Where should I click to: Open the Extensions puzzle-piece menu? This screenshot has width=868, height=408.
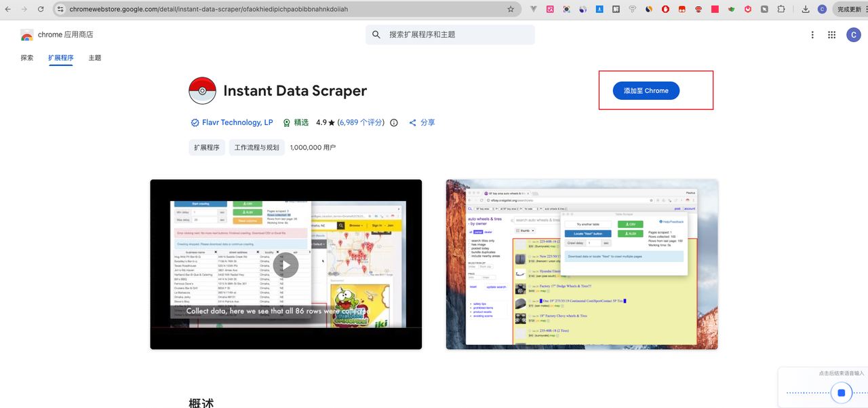coord(781,10)
